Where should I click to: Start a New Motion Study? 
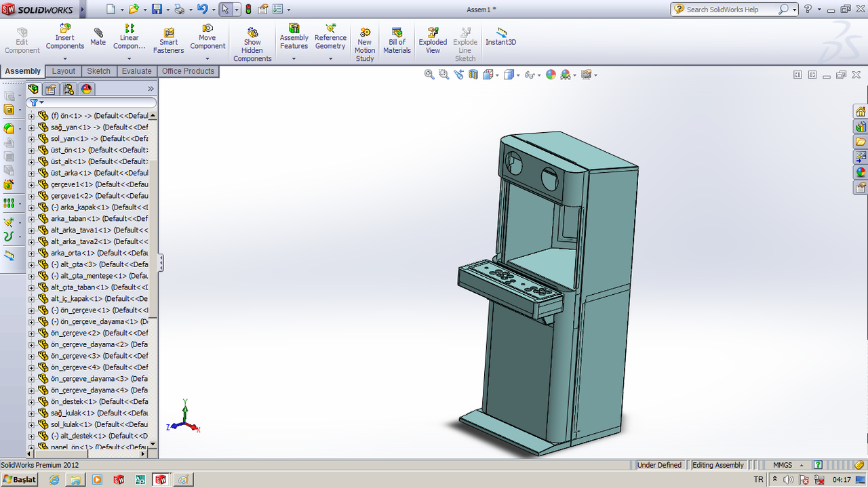point(365,45)
